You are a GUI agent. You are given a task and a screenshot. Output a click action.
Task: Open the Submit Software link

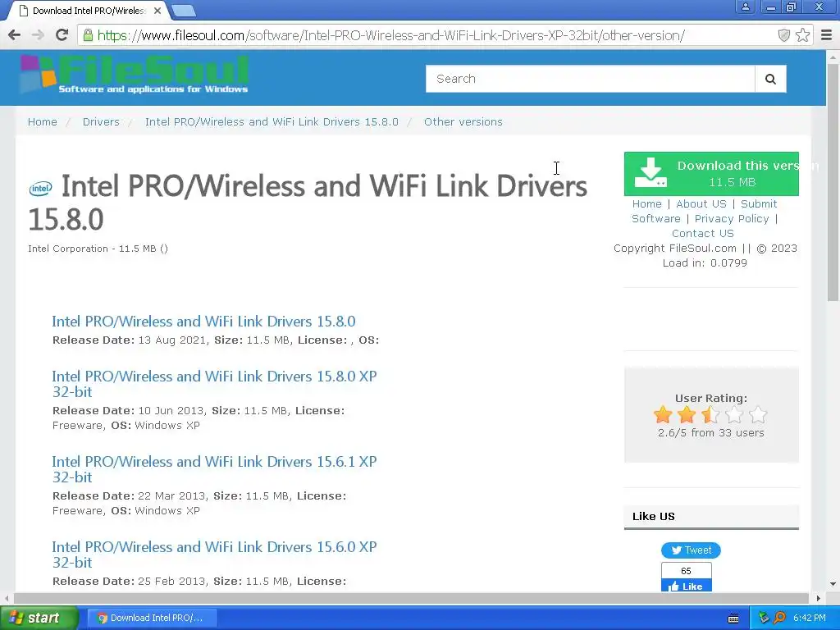click(705, 211)
